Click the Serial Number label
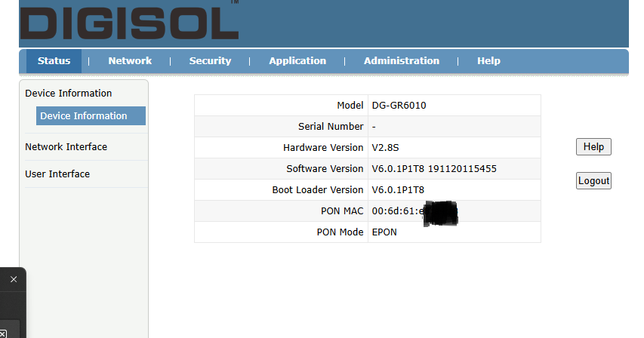 pyautogui.click(x=331, y=126)
